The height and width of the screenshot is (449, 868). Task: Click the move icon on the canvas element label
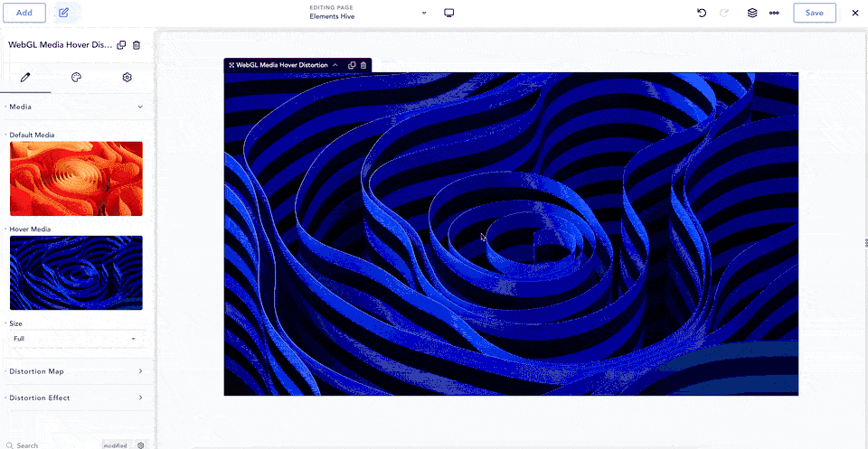(231, 65)
